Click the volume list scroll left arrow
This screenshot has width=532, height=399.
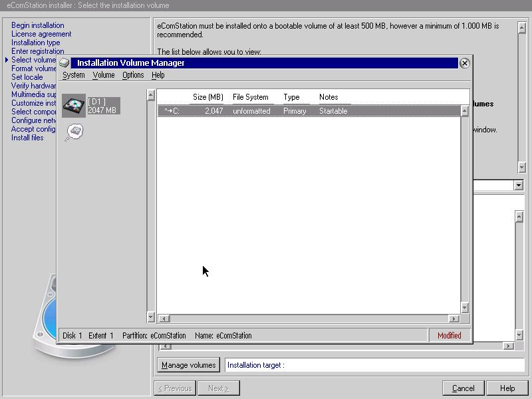click(x=164, y=319)
